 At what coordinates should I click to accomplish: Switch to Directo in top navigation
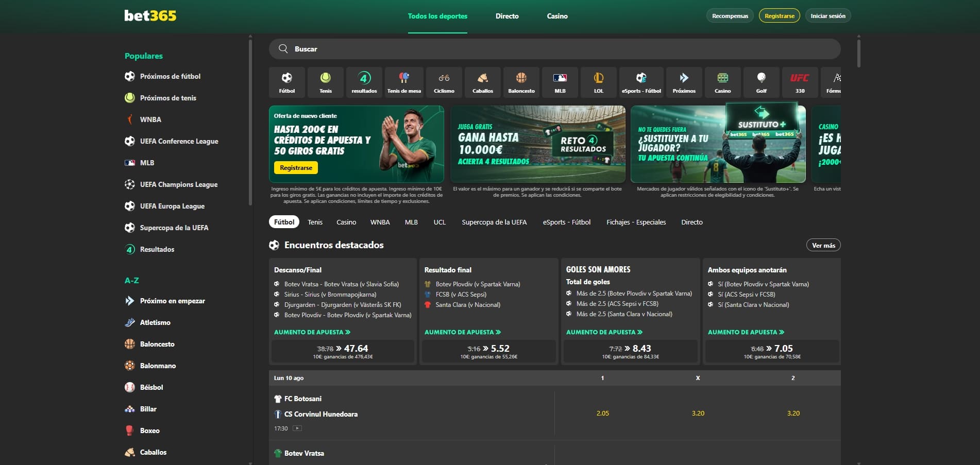click(507, 16)
